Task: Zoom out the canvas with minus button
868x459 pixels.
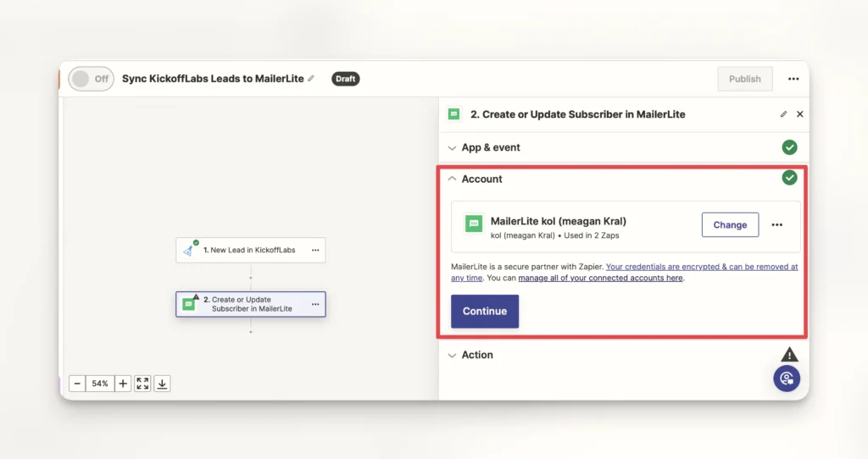Action: (77, 384)
